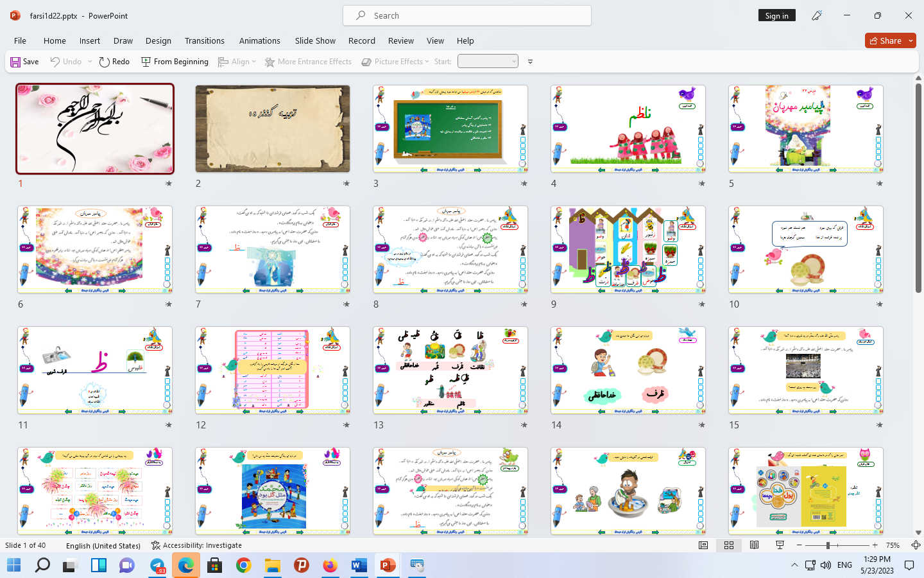Start slide show From Beginning
Viewport: 924px width, 578px height.
coord(175,62)
